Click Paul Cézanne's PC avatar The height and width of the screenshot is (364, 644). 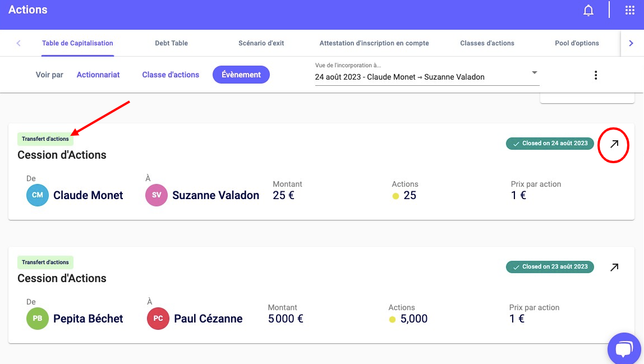tap(158, 319)
